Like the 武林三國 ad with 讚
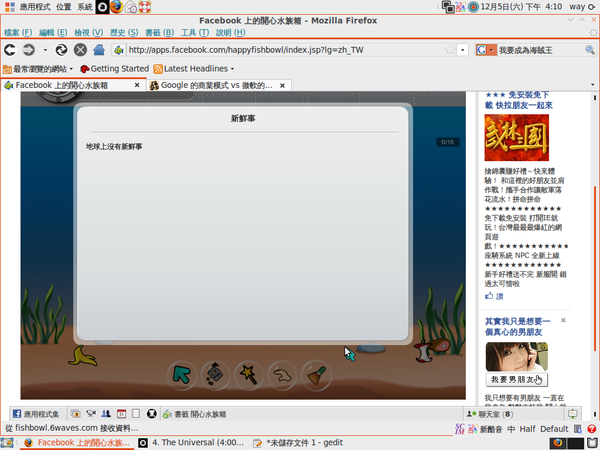 (494, 296)
